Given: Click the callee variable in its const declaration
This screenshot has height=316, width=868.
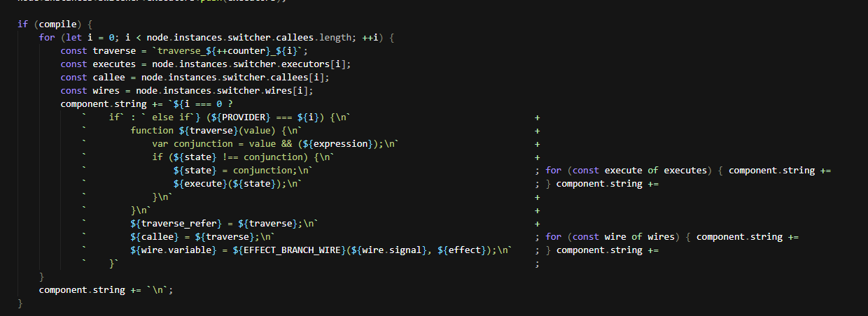Looking at the screenshot, I should coord(109,77).
